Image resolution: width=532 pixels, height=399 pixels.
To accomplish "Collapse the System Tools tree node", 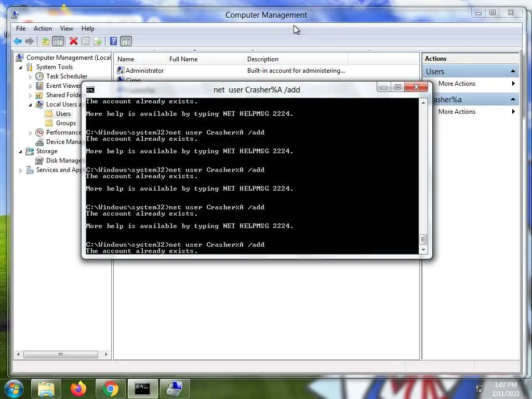I will pos(20,67).
